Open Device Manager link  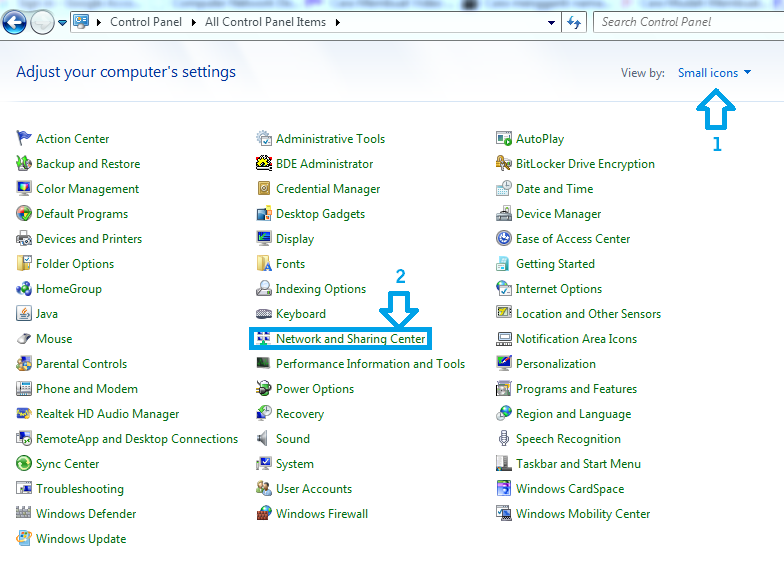pyautogui.click(x=558, y=214)
